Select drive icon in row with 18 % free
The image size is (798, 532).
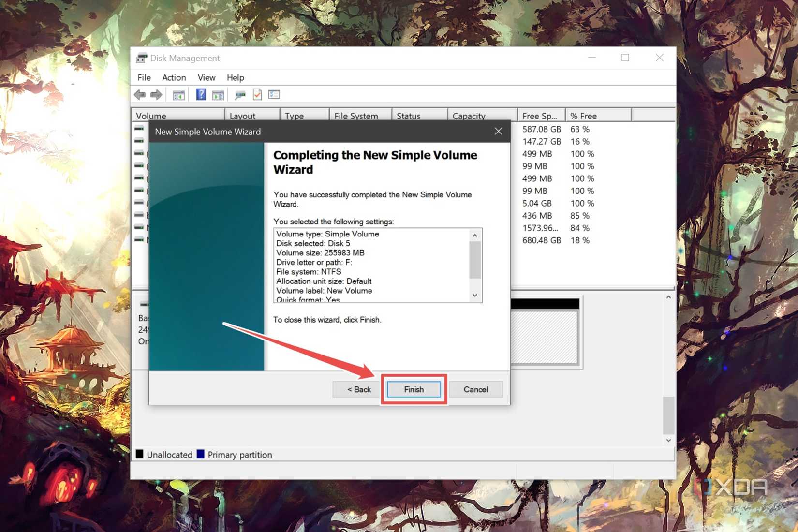click(x=139, y=239)
